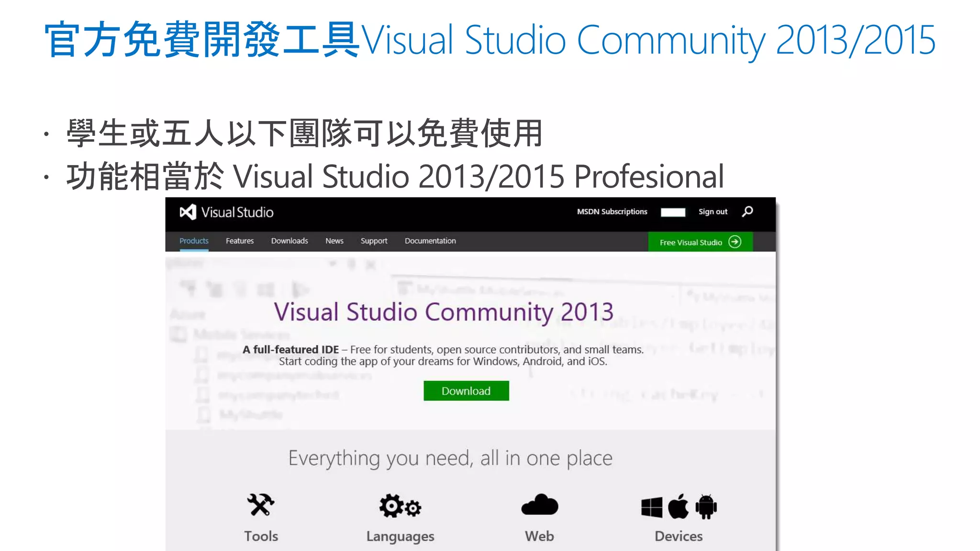Click the white user name box
Viewport: 980px width, 551px height.
[x=673, y=212]
